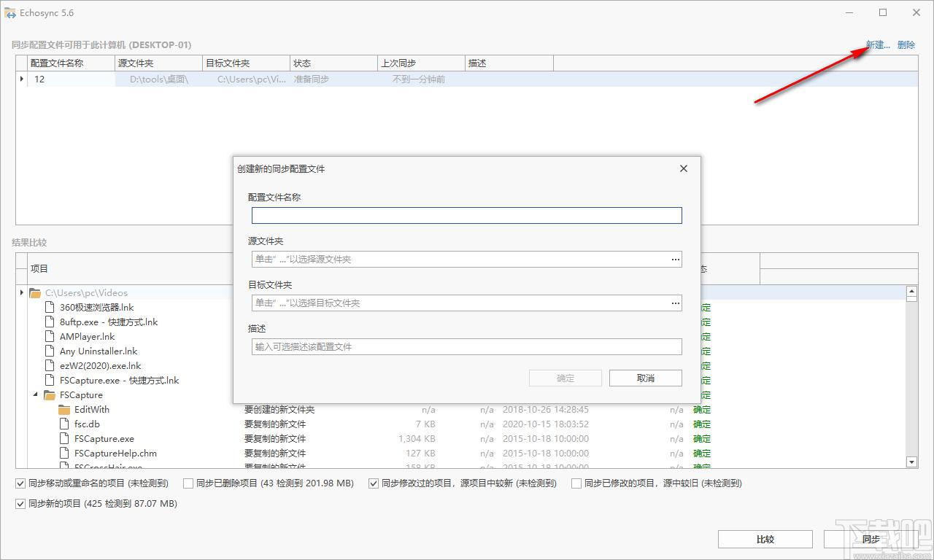Close the 创建新的同步配置文件 dialog
Screen dimensions: 934x560
pos(684,168)
